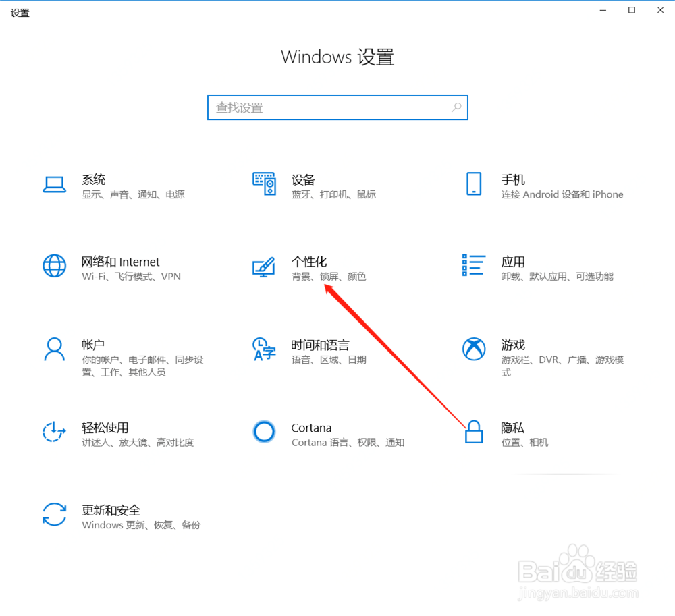Click the search magnifier in the search box
Image resolution: width=675 pixels, height=616 pixels.
[x=457, y=107]
